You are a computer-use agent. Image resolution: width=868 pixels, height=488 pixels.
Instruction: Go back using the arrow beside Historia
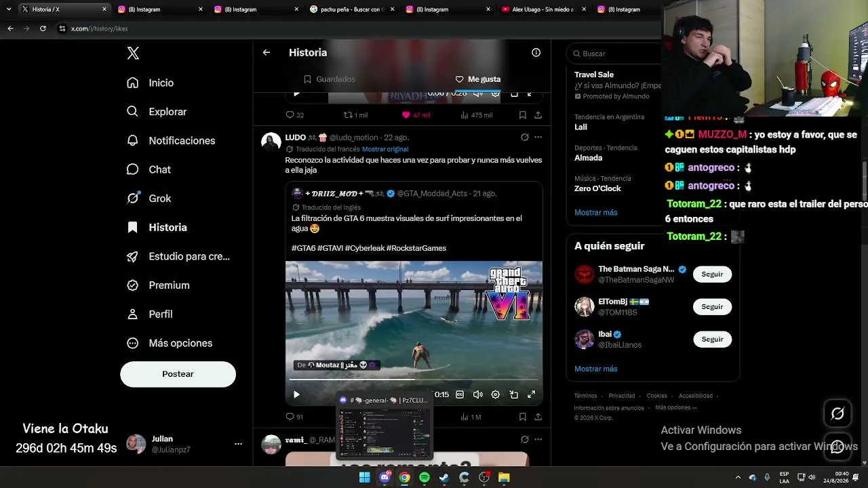click(x=267, y=52)
